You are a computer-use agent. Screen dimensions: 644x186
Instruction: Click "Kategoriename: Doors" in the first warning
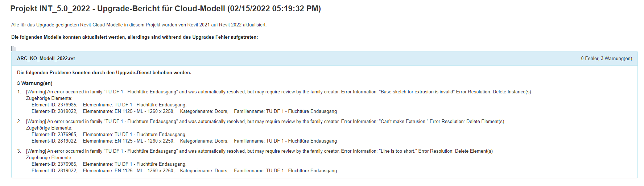click(204, 111)
